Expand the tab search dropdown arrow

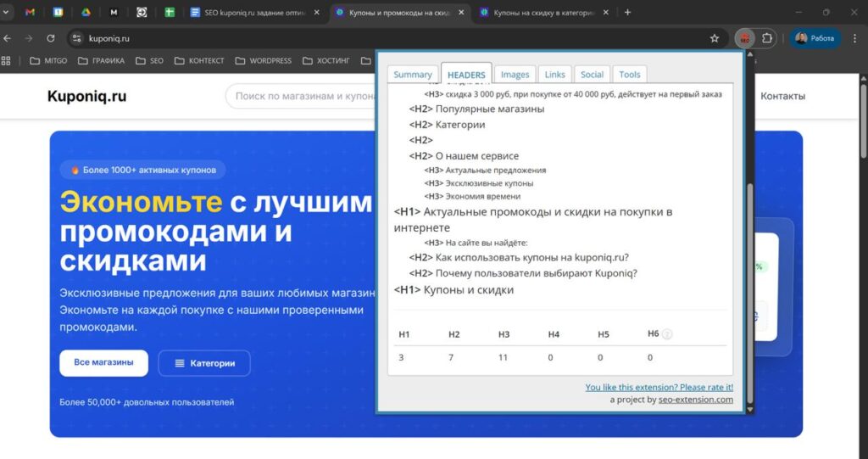tap(8, 13)
